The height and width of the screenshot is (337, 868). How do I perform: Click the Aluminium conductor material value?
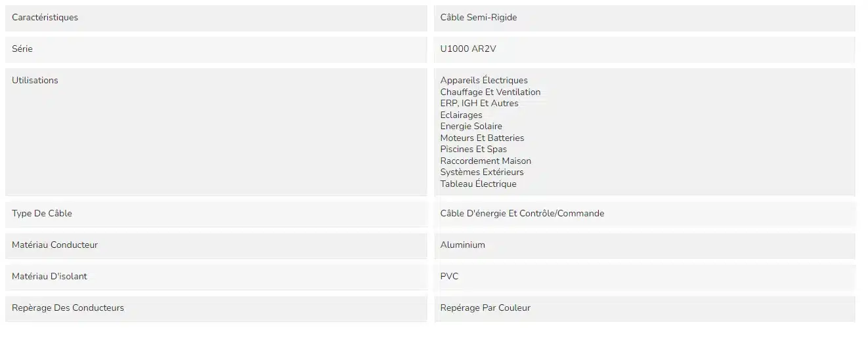(x=462, y=245)
